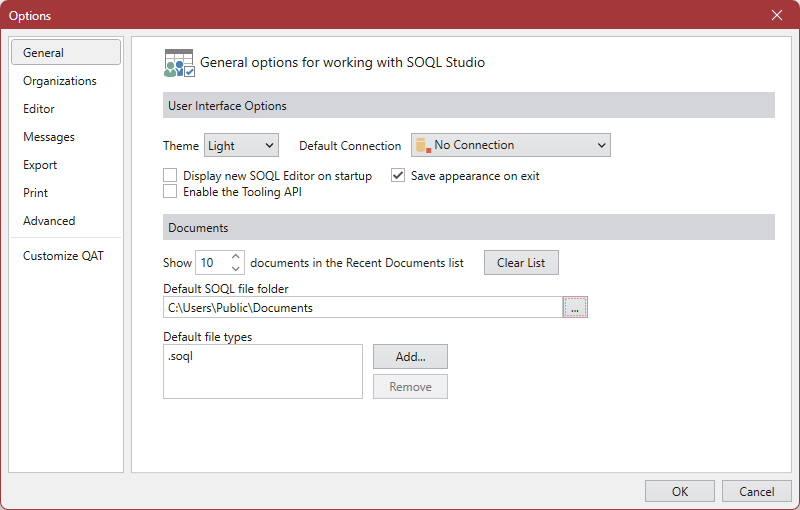Open the Export options page
The height and width of the screenshot is (510, 800).
tap(66, 165)
